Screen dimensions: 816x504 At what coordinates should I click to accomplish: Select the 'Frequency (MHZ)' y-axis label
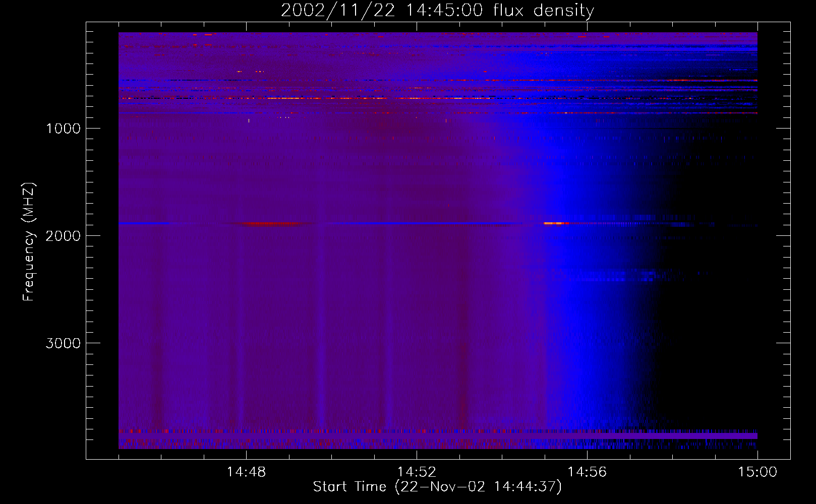click(29, 242)
